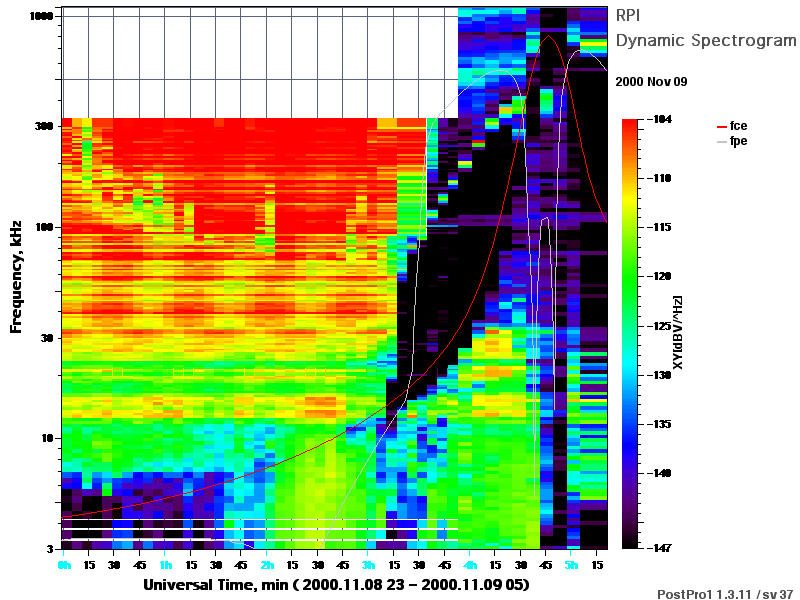The width and height of the screenshot is (800, 600).
Task: Select the fce legend label
Action: (738, 126)
